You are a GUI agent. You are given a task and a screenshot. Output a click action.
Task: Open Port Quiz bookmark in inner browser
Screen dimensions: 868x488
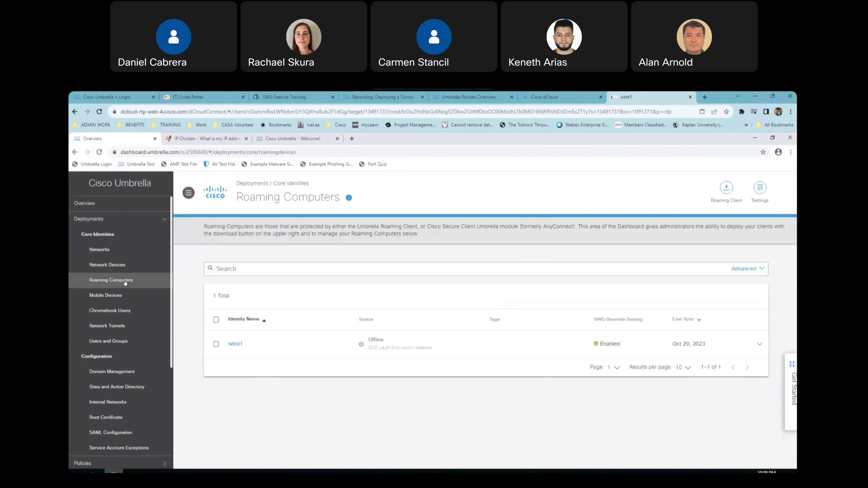coord(373,164)
